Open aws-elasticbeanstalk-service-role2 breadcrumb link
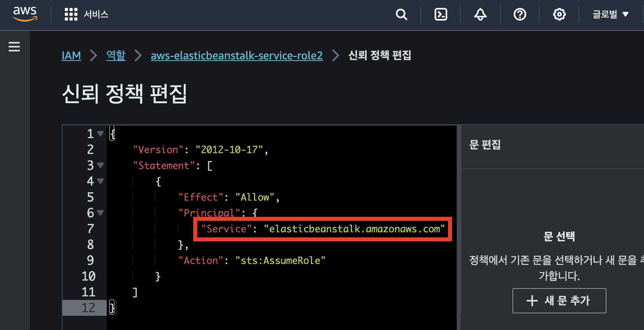644x330 pixels. point(237,55)
